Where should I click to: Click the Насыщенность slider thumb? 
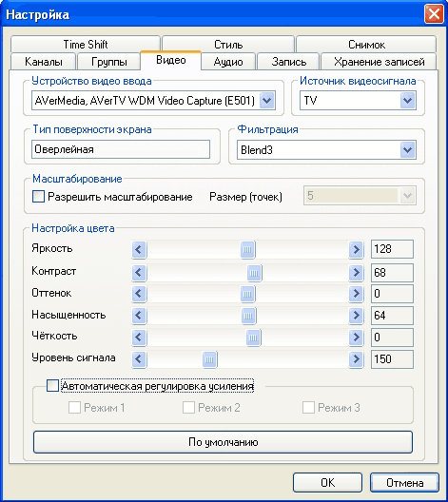click(248, 316)
